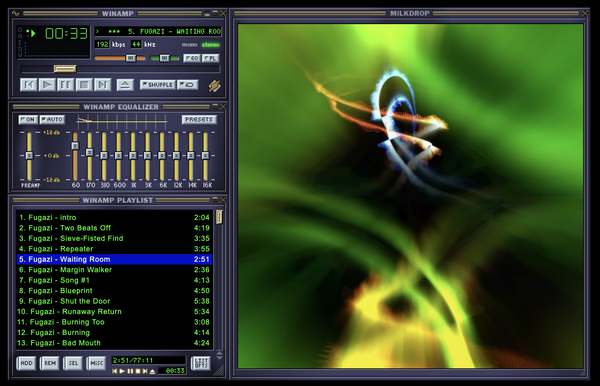This screenshot has height=386, width=600.
Task: Click the song position seek bar handle
Action: [65, 69]
